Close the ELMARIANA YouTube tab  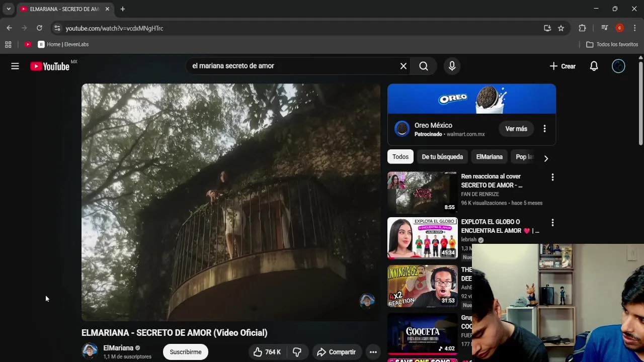pos(107,9)
